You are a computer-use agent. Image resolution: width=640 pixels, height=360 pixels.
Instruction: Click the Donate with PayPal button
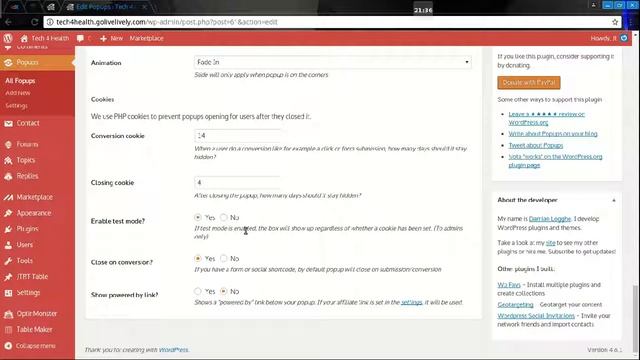click(529, 82)
